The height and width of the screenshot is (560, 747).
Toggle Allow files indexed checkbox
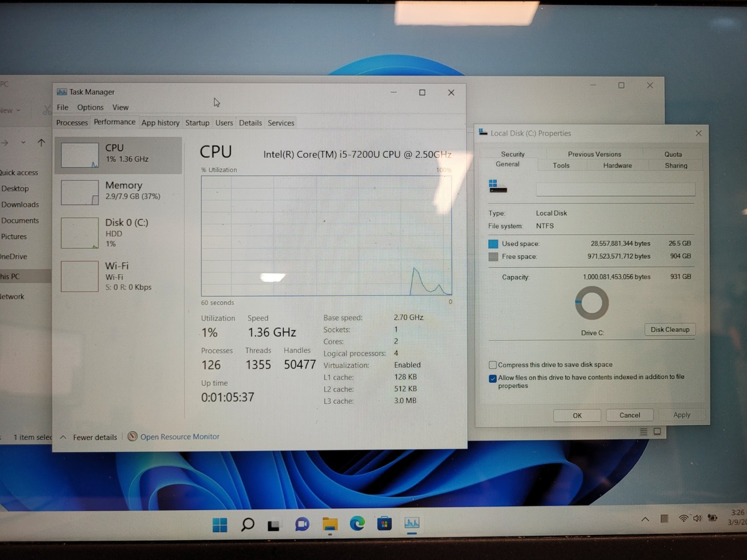(x=493, y=378)
